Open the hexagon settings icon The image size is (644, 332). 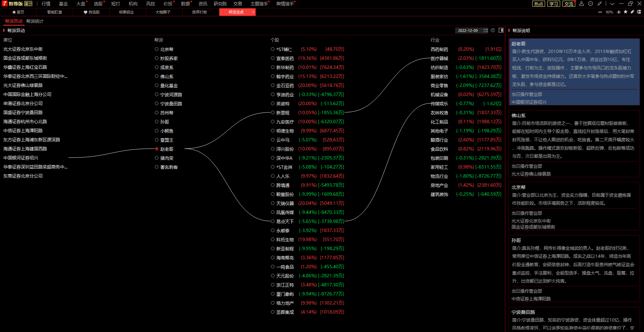(591, 4)
